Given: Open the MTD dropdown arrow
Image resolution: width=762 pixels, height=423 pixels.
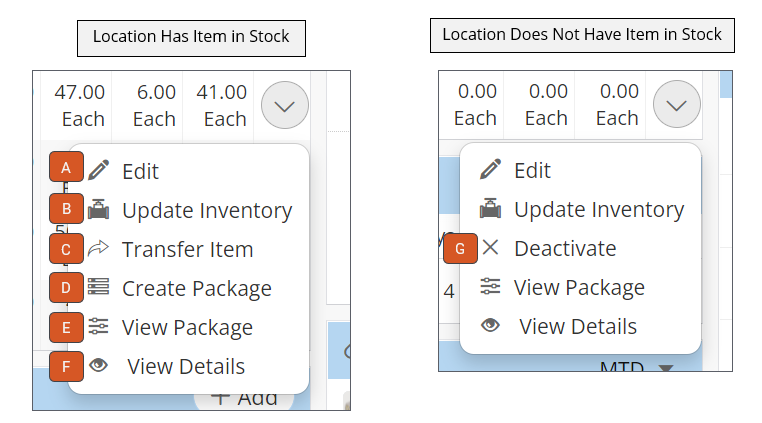Looking at the screenshot, I should click(x=666, y=368).
